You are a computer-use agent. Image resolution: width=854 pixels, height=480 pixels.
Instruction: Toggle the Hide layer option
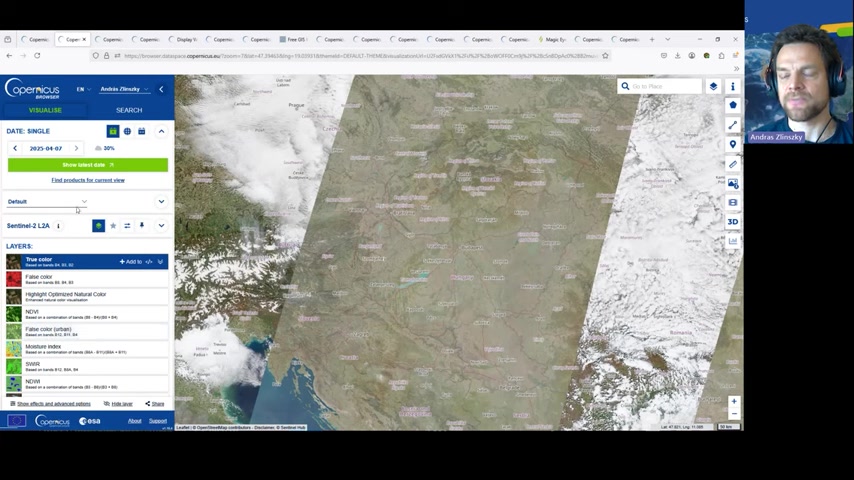click(118, 404)
